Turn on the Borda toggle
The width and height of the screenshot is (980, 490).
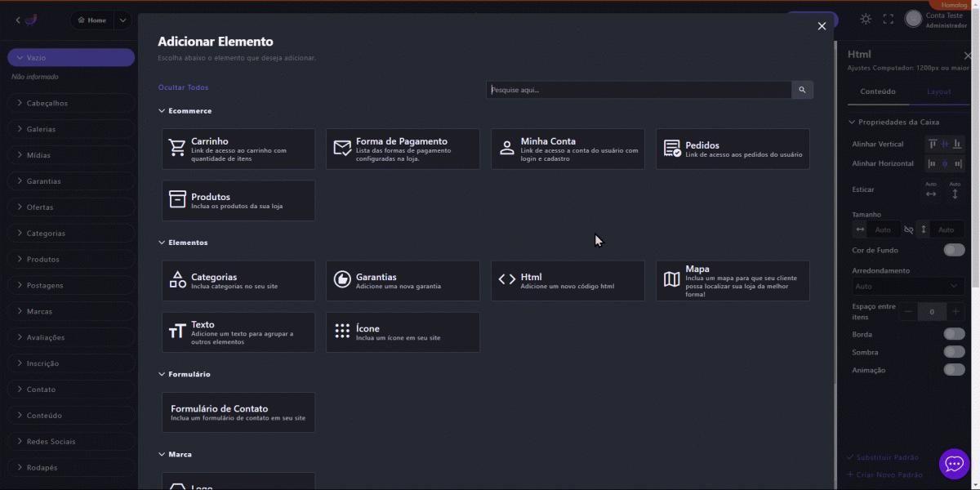point(953,334)
